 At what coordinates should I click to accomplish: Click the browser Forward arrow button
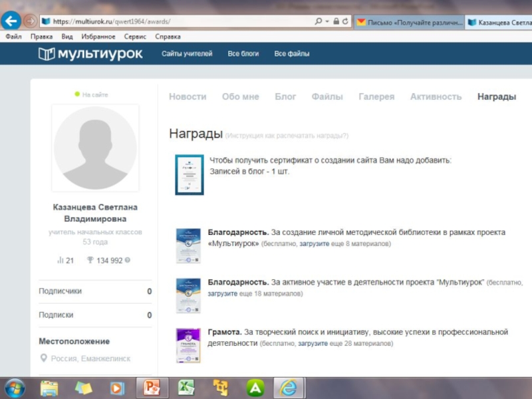(30, 21)
